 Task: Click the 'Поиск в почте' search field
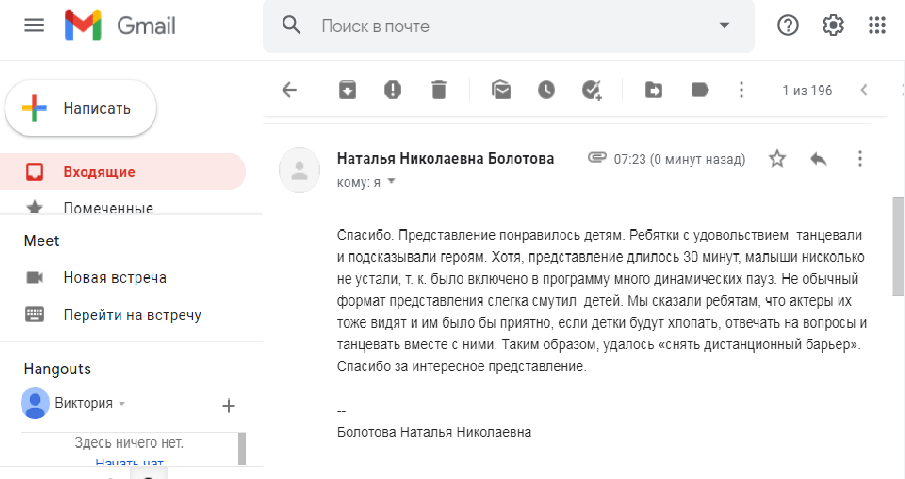[x=500, y=25]
